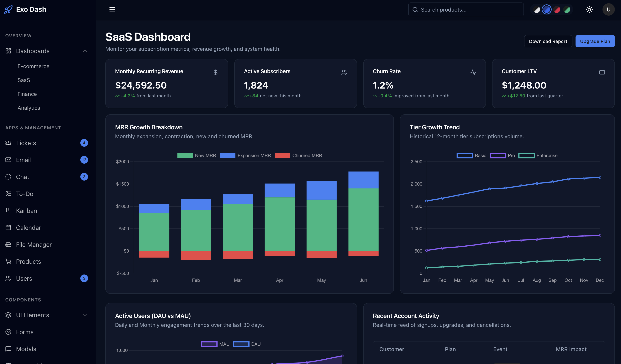Click the Products shopping cart icon

pos(8,262)
